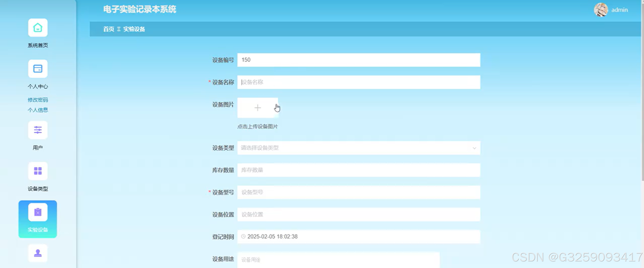Click the home breadcrumb link
This screenshot has width=644, height=268.
click(x=109, y=29)
